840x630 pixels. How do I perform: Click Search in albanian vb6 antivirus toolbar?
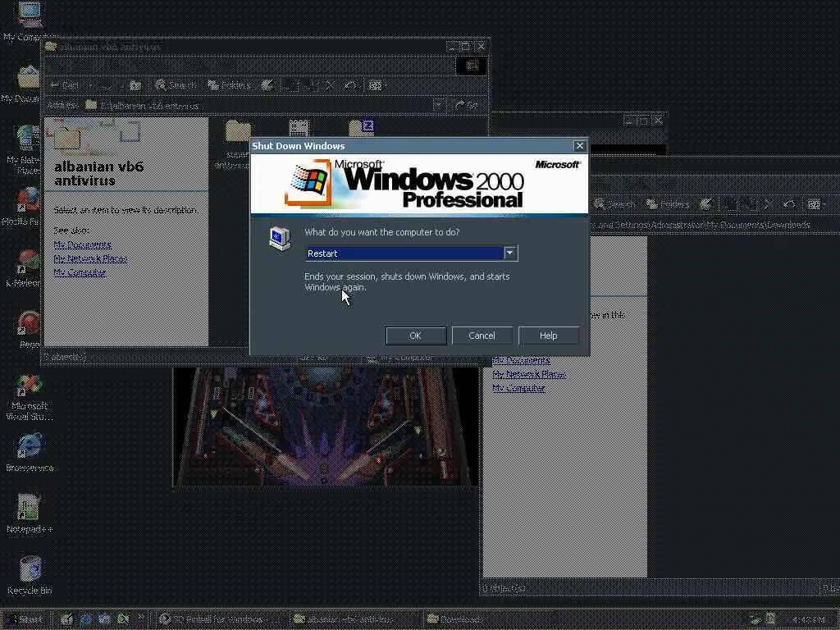[176, 85]
